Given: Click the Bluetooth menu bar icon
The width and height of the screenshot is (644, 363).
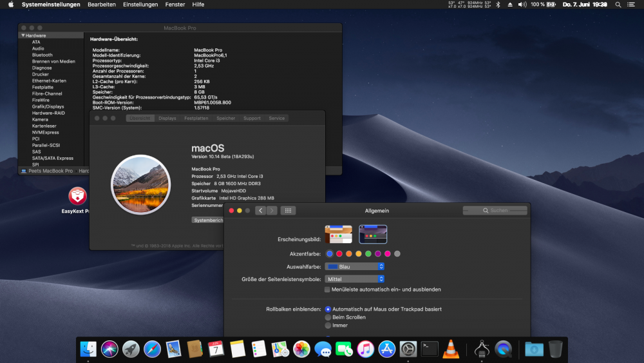Looking at the screenshot, I should point(498,5).
